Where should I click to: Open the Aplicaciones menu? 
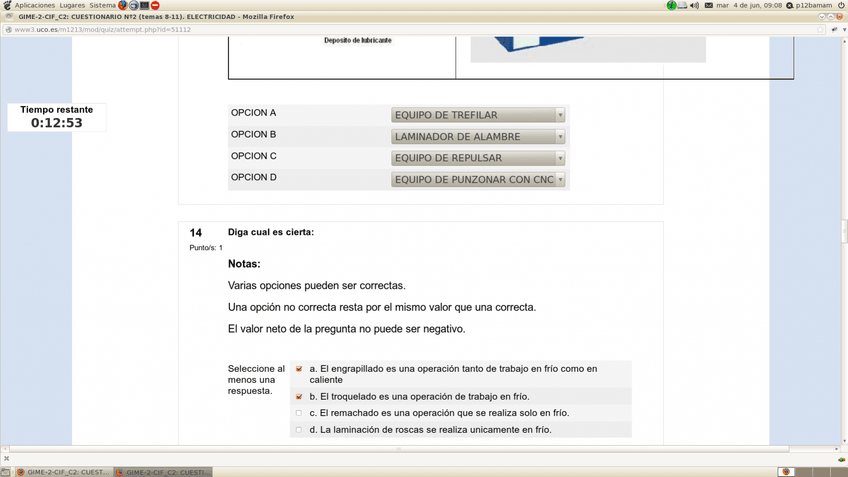[34, 5]
